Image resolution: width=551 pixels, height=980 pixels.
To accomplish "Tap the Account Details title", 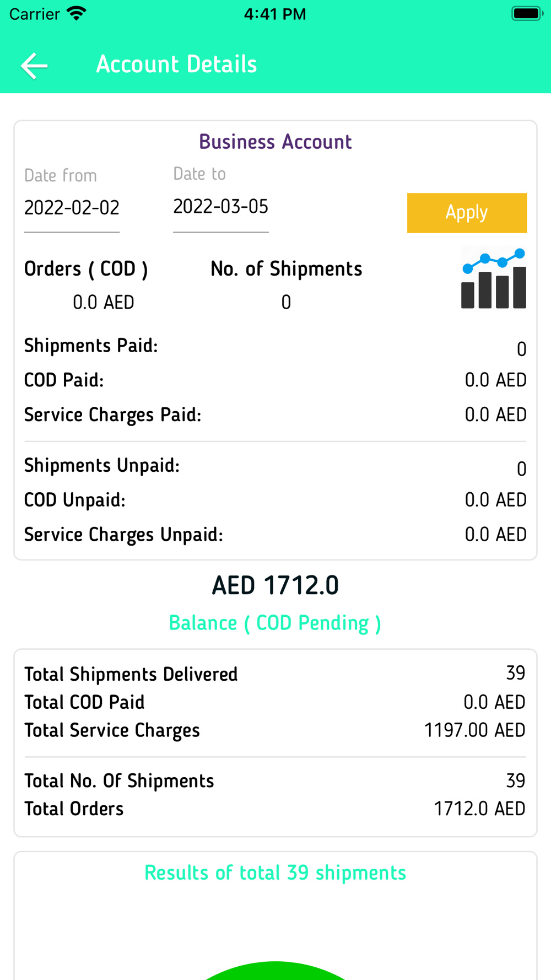I will pos(176,64).
